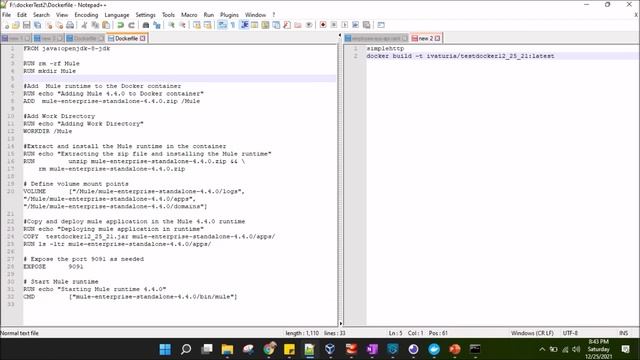The height and width of the screenshot is (360, 640).
Task: Close the active Dockerfile tab
Action: (142, 38)
